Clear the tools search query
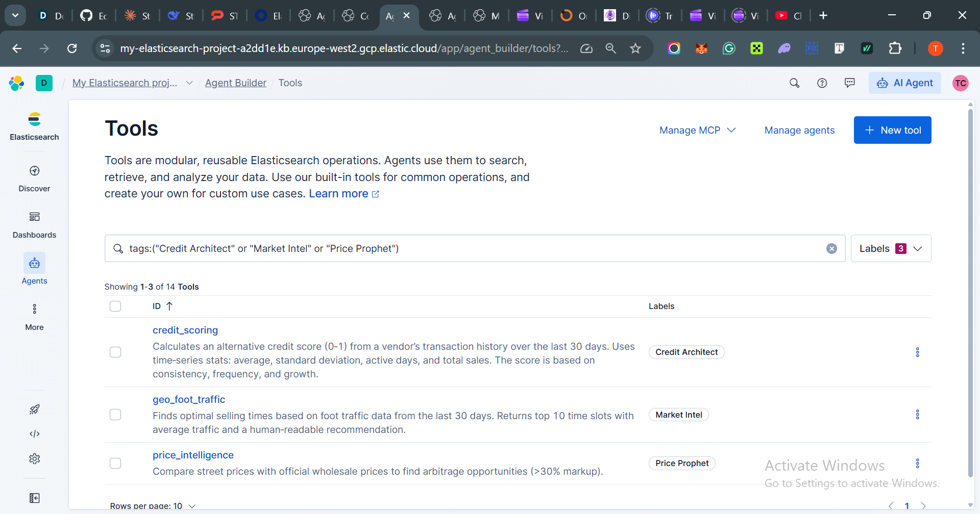The height and width of the screenshot is (514, 980). (831, 248)
